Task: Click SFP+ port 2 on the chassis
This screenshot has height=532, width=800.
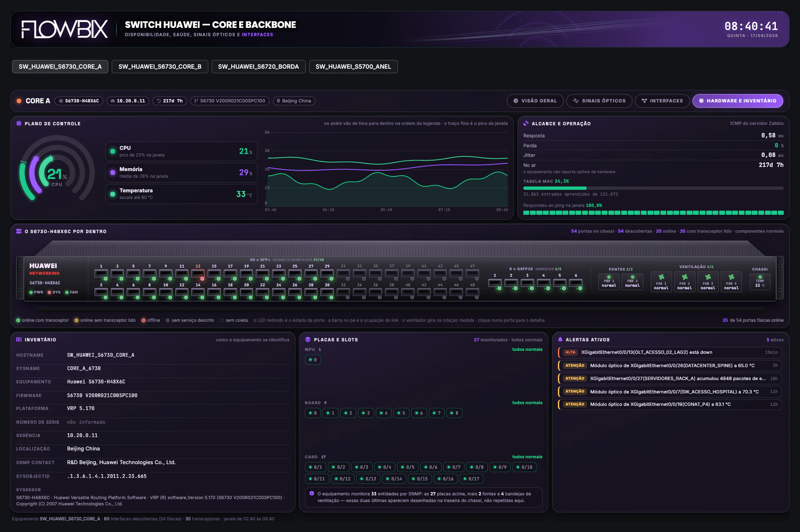Action: coord(101,292)
